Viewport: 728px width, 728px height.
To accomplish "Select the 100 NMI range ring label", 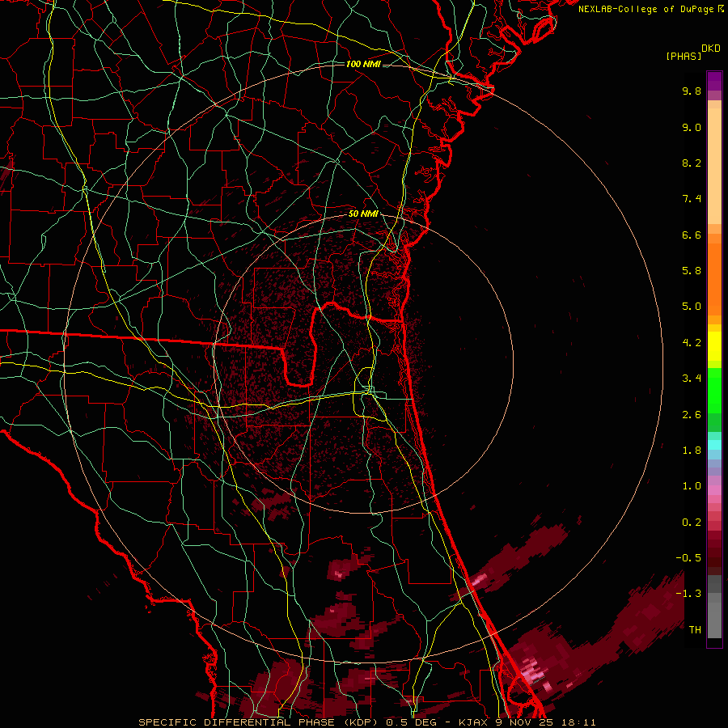I will click(363, 64).
